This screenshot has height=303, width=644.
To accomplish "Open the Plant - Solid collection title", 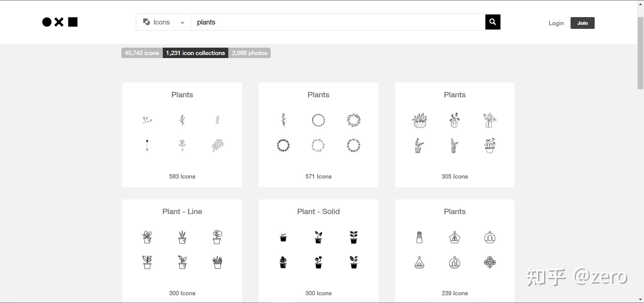I will [318, 211].
